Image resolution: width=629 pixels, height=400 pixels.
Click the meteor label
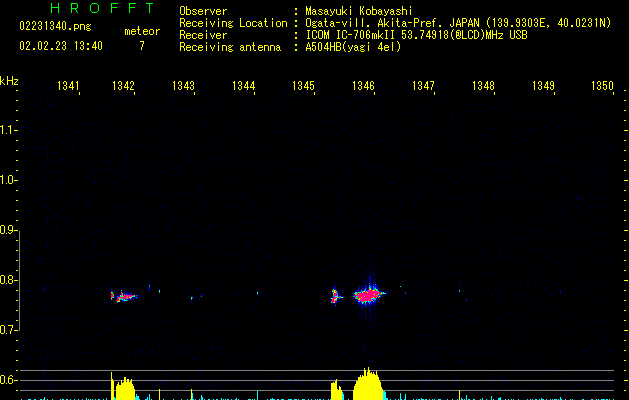coord(142,31)
